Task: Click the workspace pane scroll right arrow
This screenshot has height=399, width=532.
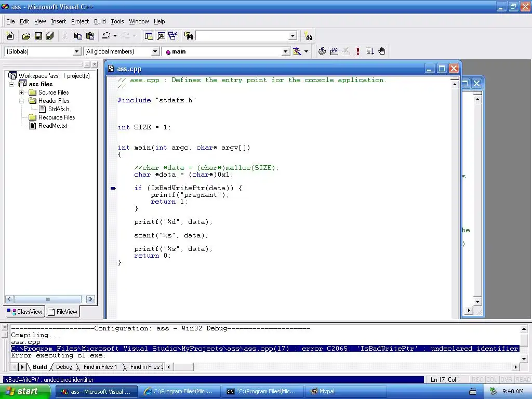Action: pos(90,299)
